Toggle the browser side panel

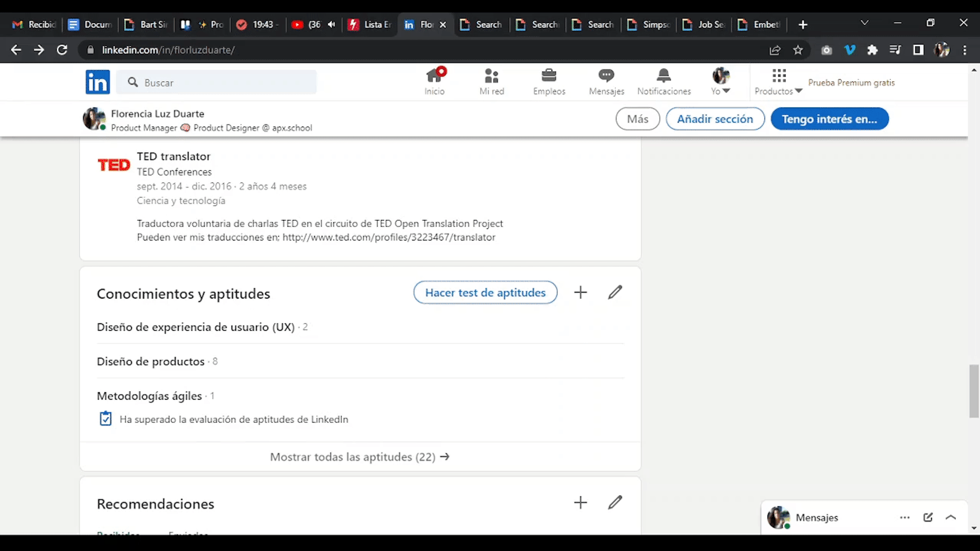tap(918, 50)
